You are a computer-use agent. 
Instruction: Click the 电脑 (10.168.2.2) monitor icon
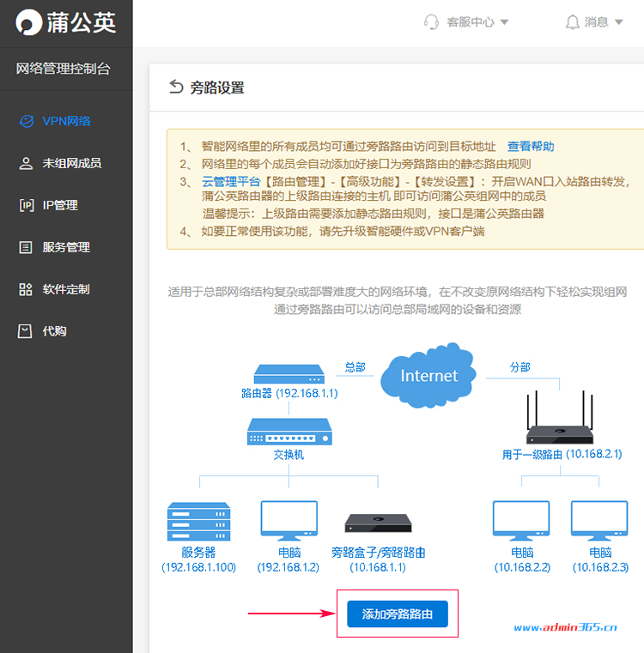(521, 521)
